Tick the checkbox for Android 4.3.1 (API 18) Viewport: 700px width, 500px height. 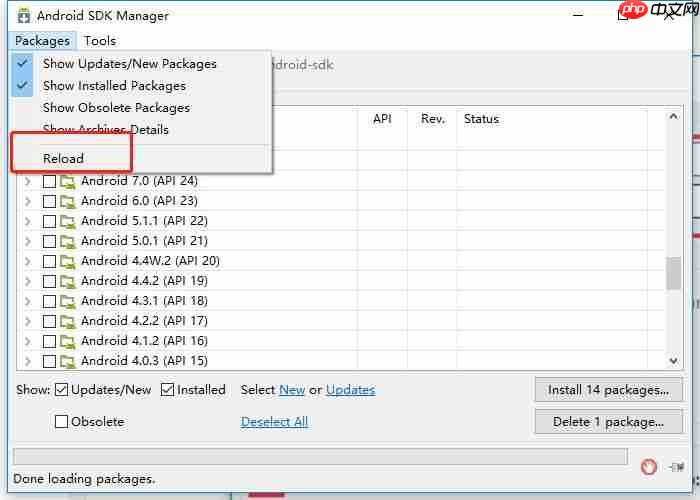tap(49, 302)
